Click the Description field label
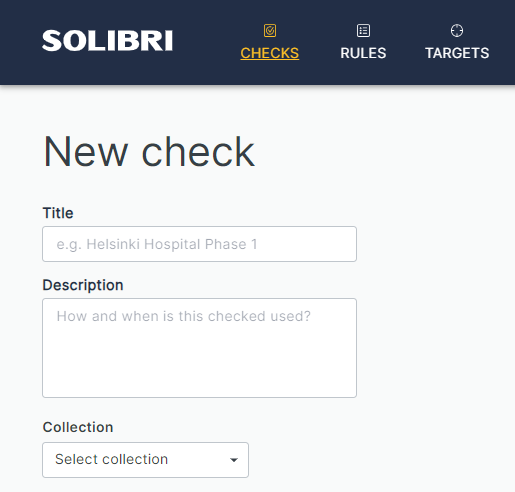The height and width of the screenshot is (492, 515). point(83,285)
